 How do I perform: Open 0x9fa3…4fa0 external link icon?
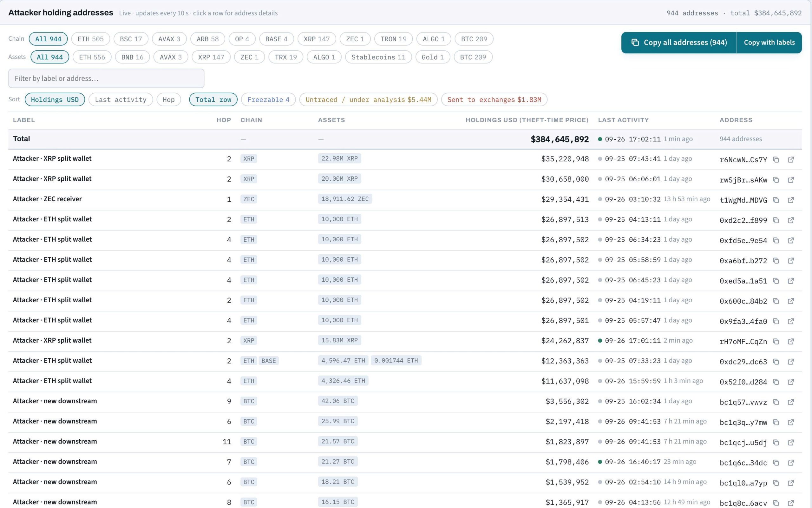pos(791,321)
